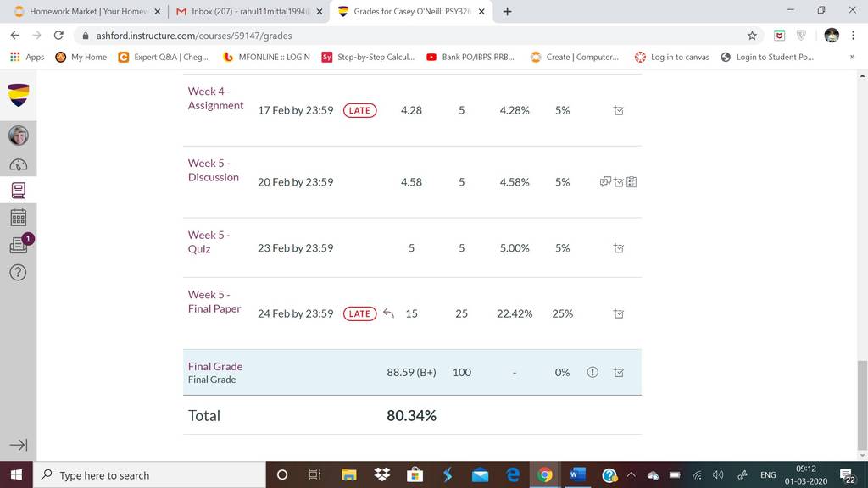Open the Inbox icon with badge

point(20,244)
